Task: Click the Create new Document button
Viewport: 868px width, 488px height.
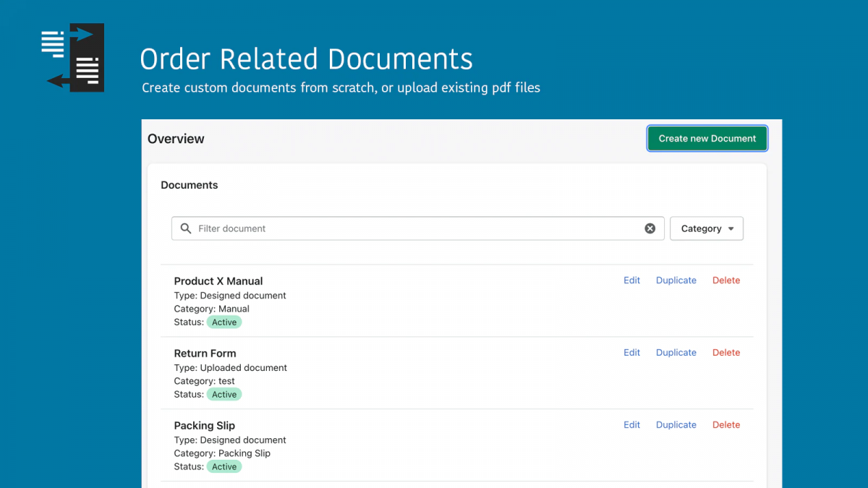Action: click(x=707, y=139)
